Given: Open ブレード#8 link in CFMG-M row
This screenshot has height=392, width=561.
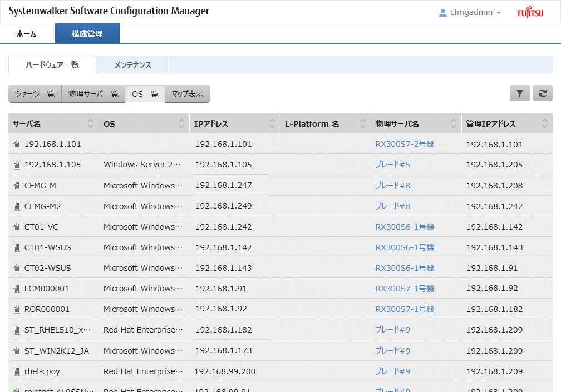Looking at the screenshot, I should [x=392, y=186].
